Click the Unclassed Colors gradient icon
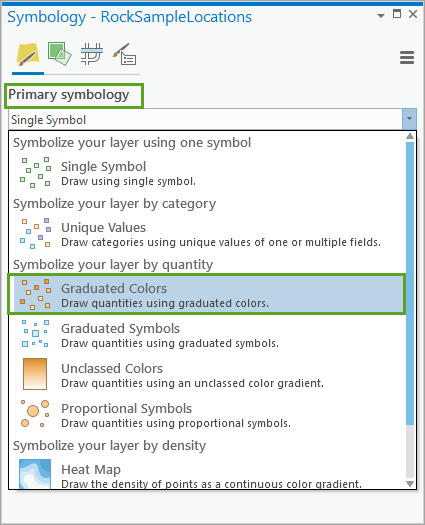Screen dimensions: 425x525 pos(35,374)
